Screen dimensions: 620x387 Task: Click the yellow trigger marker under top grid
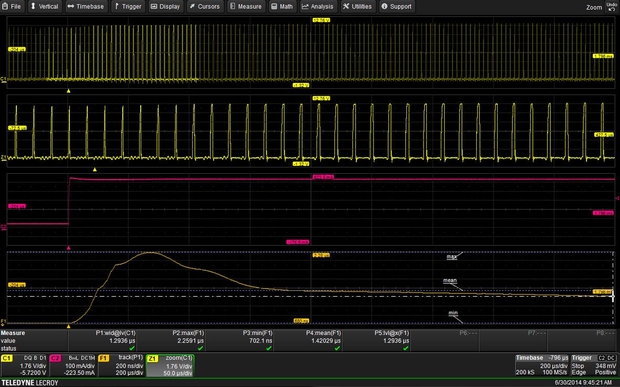pyautogui.click(x=68, y=91)
